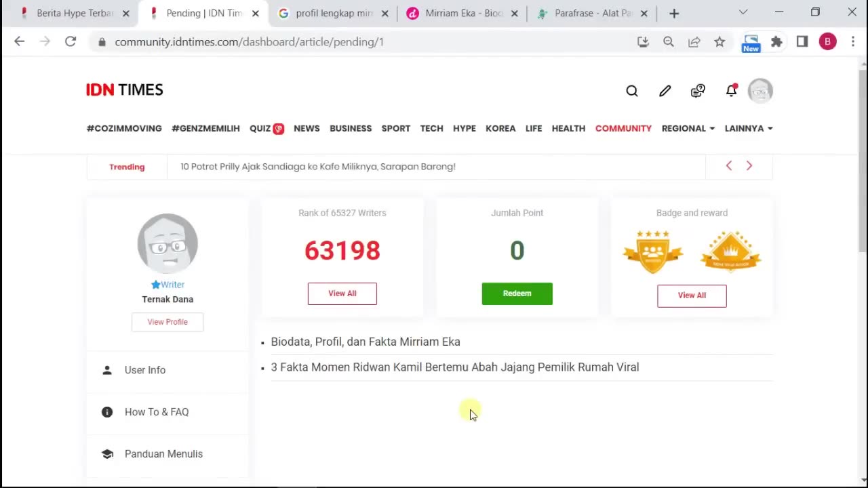Go to BUSINESS section
The width and height of the screenshot is (868, 488).
351,129
